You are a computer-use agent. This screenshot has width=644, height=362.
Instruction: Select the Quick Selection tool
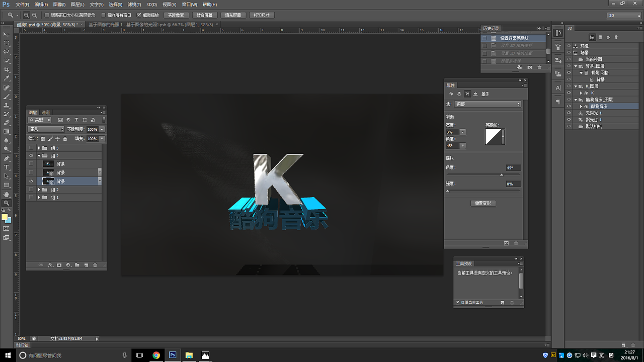coord(7,60)
